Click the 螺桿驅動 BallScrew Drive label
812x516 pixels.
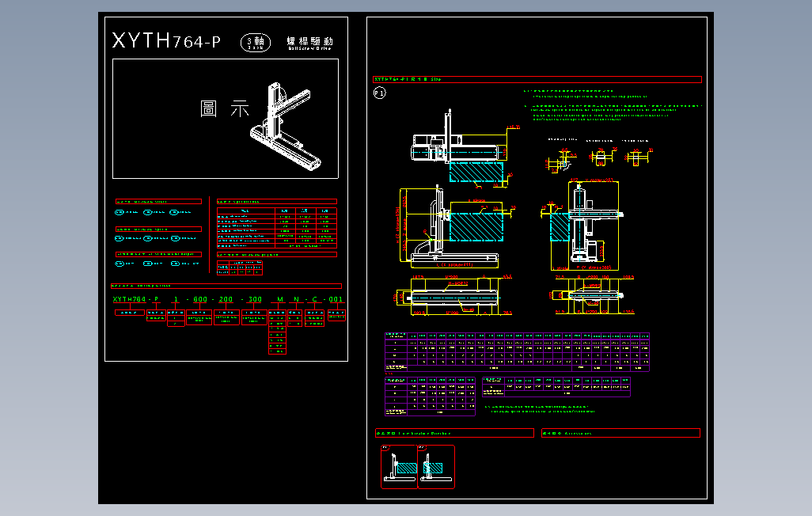309,43
